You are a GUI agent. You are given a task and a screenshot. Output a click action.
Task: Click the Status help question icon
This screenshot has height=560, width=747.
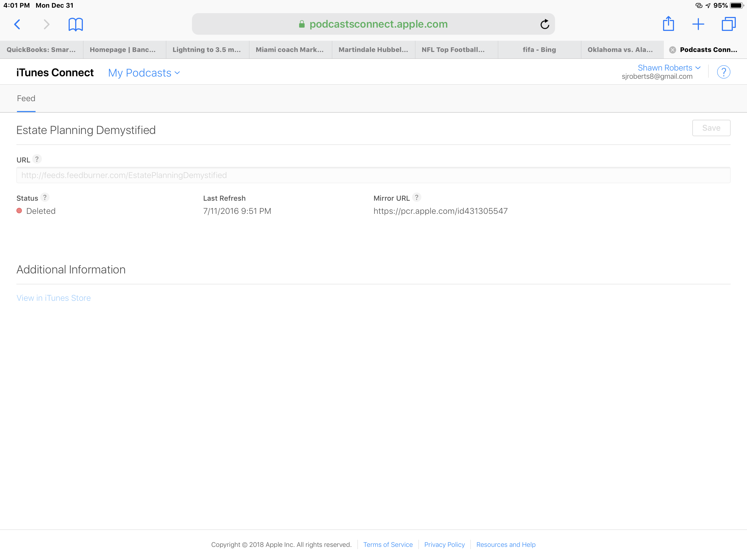coord(45,197)
